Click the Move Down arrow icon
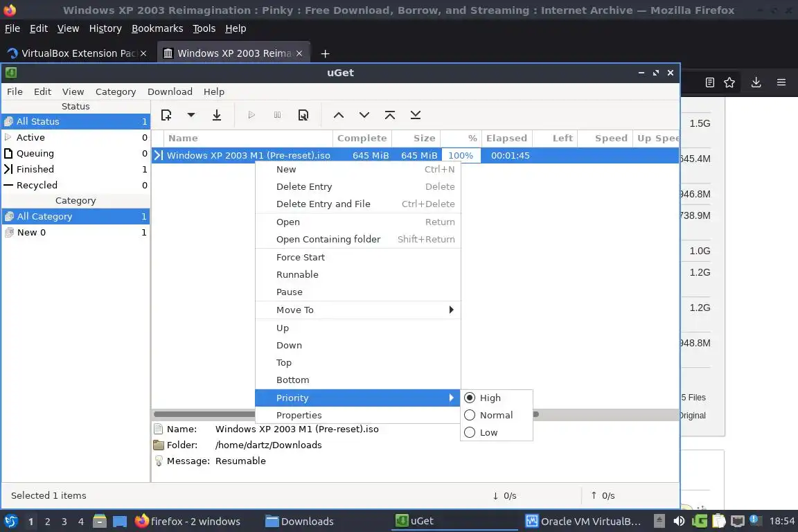Image resolution: width=798 pixels, height=532 pixels. 364,115
